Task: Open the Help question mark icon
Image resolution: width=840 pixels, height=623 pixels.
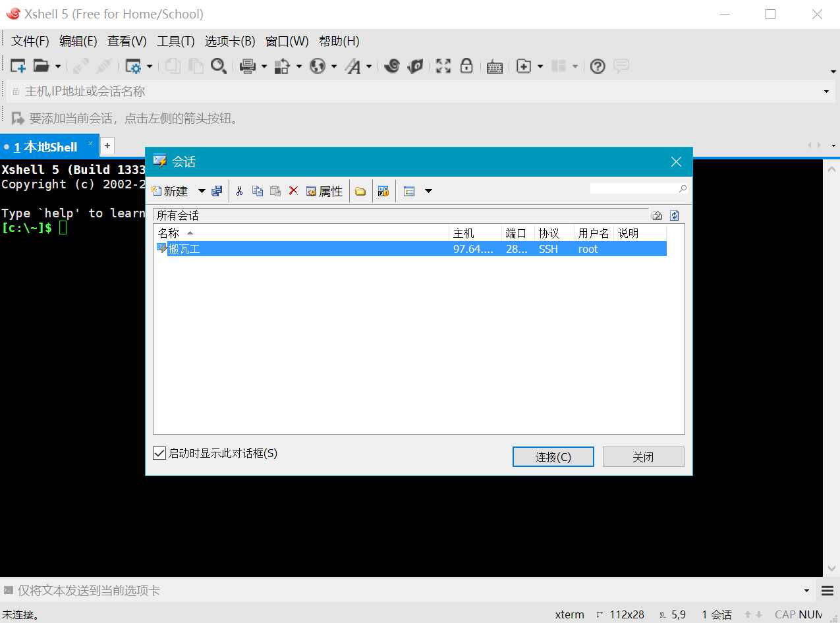Action: pyautogui.click(x=598, y=66)
